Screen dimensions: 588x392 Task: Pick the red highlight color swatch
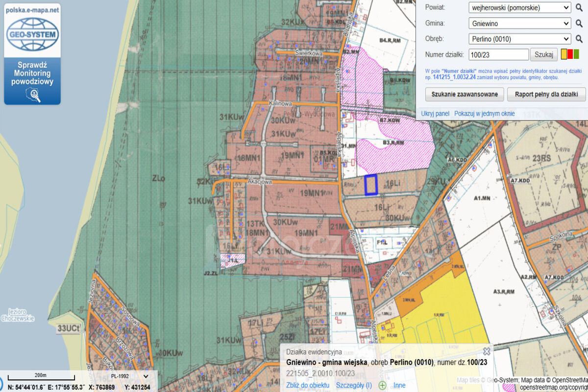point(570,54)
